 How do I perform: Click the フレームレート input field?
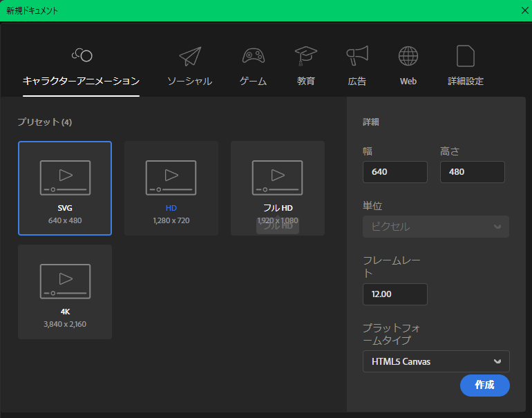[395, 294]
